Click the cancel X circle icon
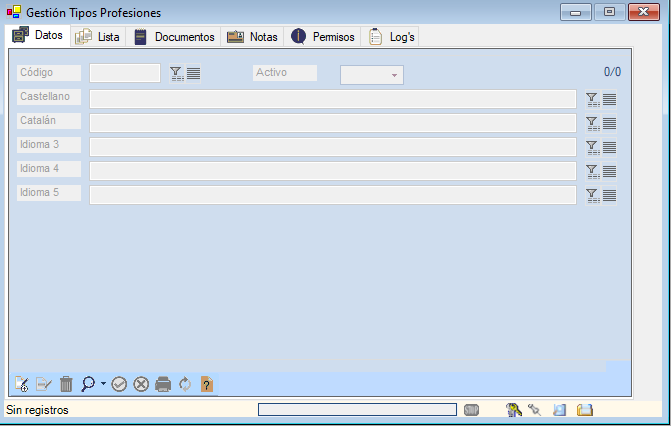671x426 pixels. coord(141,384)
